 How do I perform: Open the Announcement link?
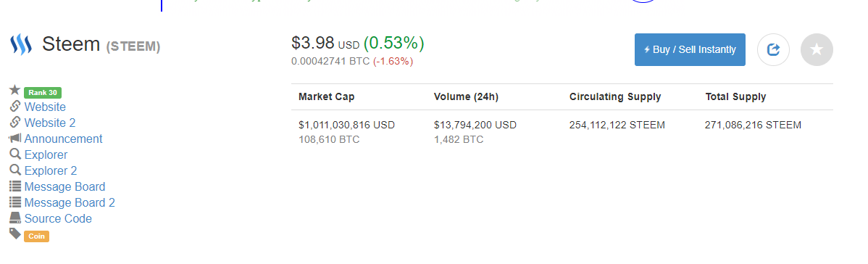pyautogui.click(x=63, y=139)
